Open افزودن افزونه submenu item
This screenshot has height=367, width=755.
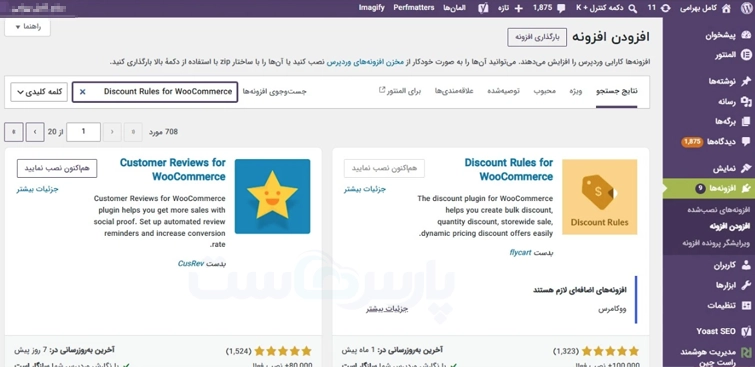[x=730, y=227]
